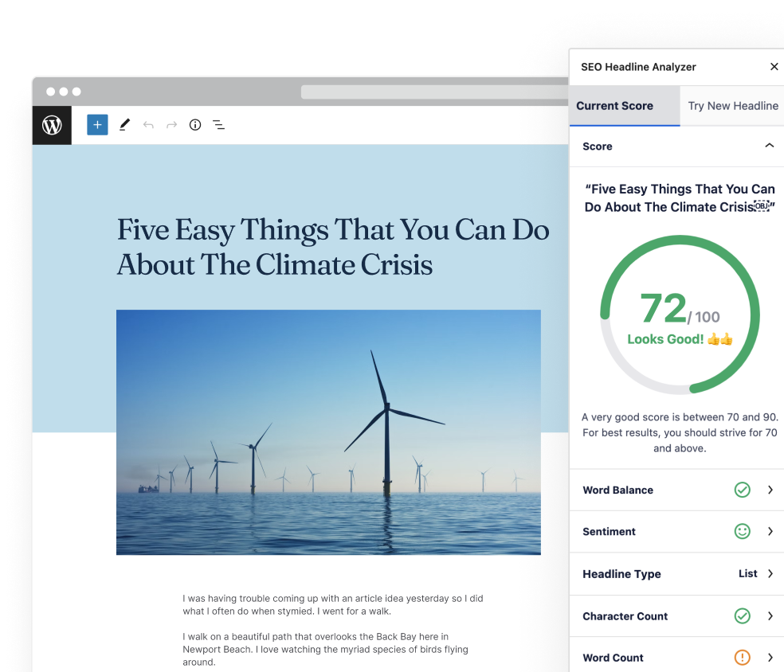The image size is (784, 672).
Task: Open the list view outline icon
Action: [218, 125]
